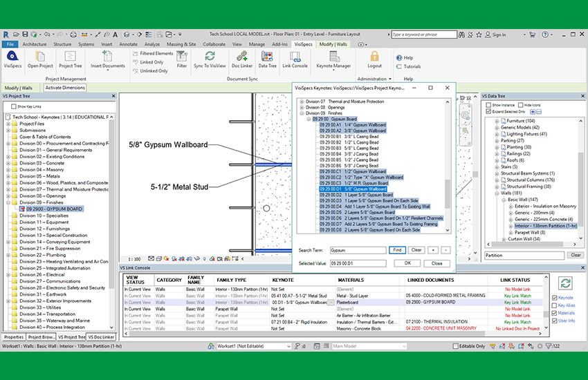Click the Search Term input field
This screenshot has width=588, height=380.
357,250
